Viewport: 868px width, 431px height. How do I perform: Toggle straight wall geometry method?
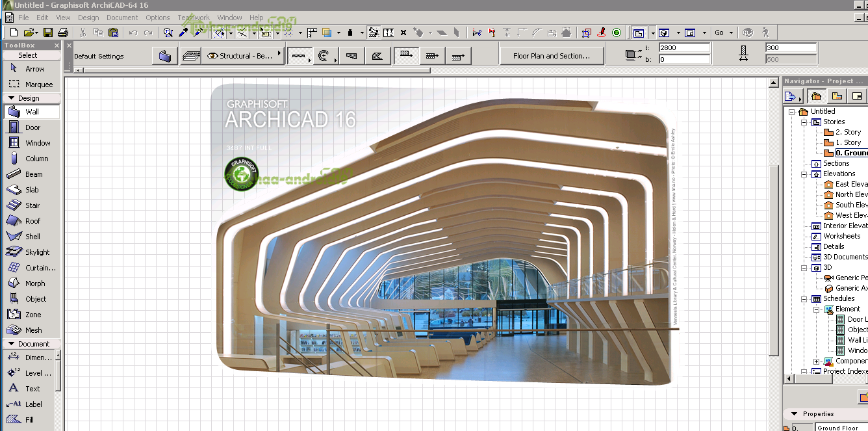click(x=299, y=56)
